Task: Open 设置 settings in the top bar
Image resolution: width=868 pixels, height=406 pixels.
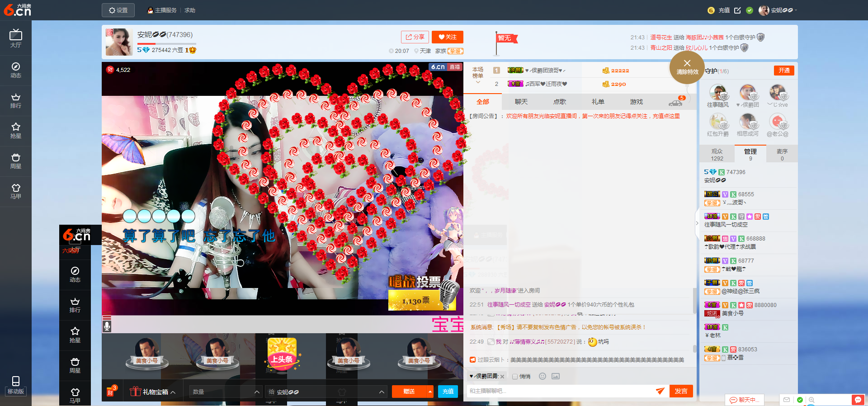Action: point(118,10)
